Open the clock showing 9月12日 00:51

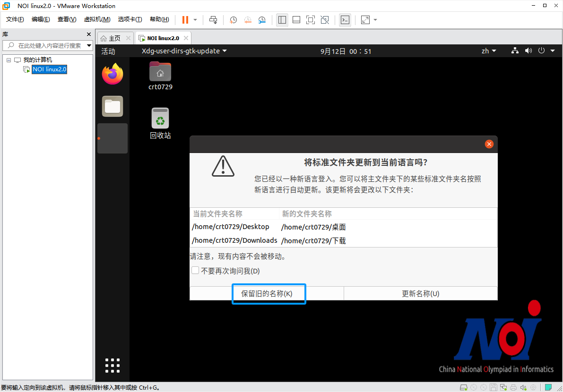346,51
